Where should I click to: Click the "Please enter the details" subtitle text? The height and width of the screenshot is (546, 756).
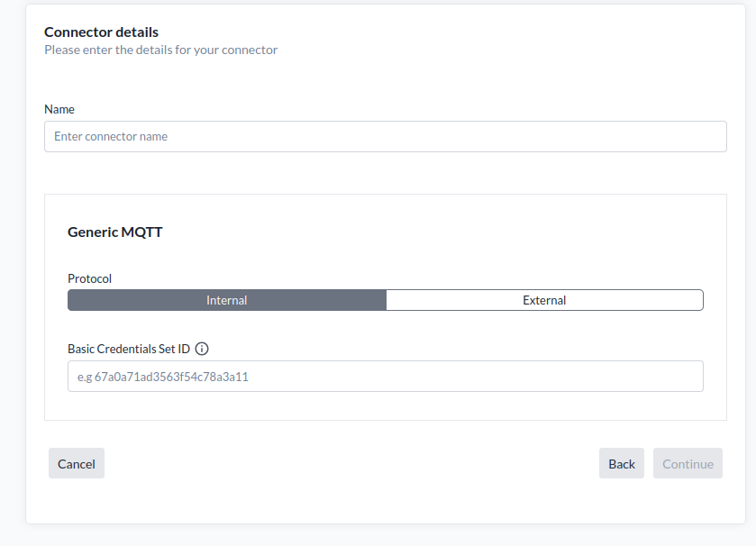[160, 50]
